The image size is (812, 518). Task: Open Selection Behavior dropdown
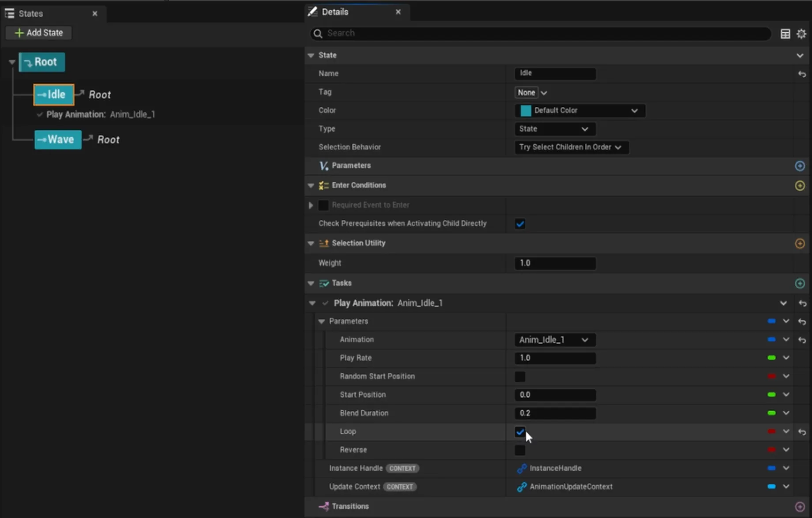click(x=571, y=147)
